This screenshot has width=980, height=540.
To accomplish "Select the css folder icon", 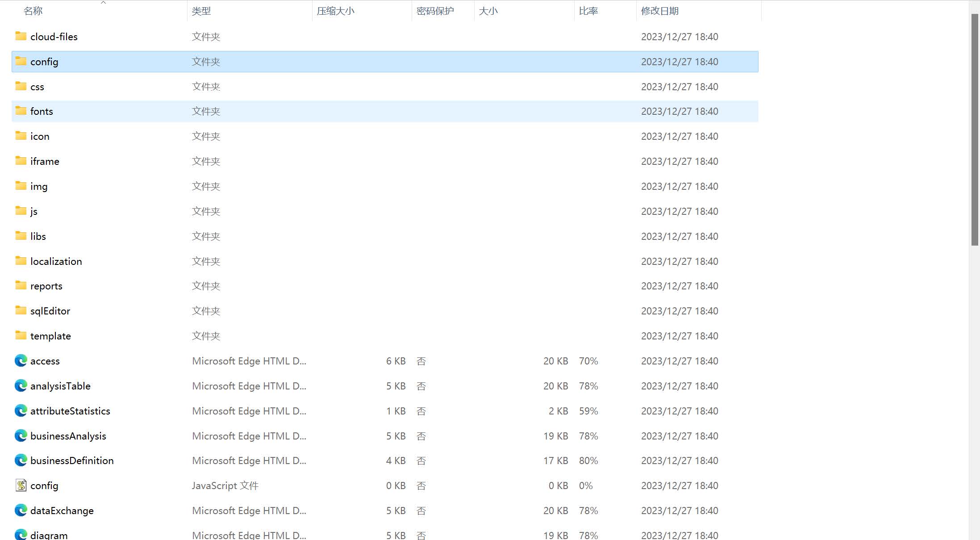I will tap(21, 86).
